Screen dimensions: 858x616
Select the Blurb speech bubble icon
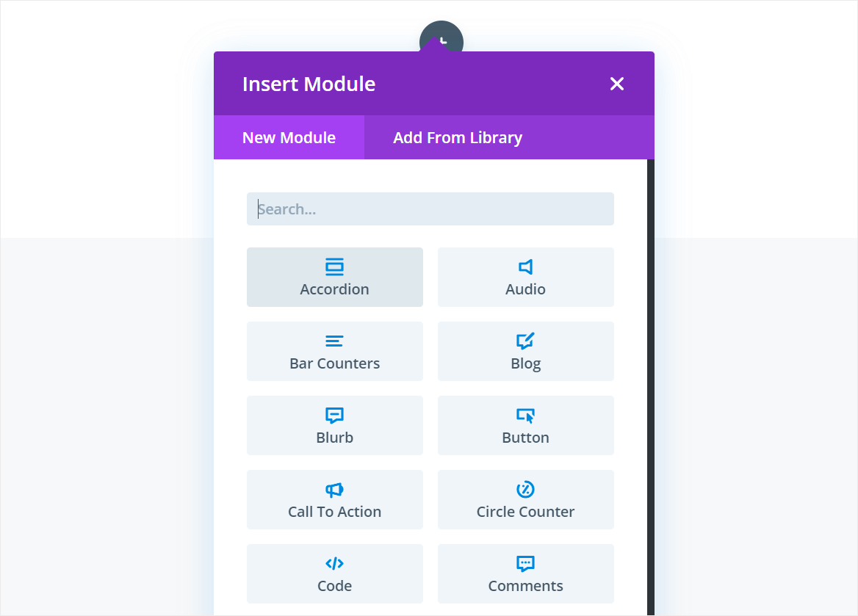click(x=334, y=415)
